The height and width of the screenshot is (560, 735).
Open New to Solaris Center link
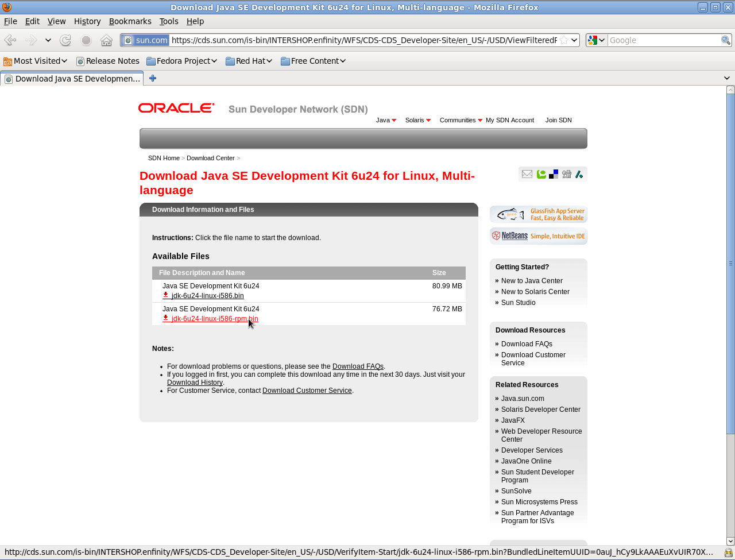pos(535,292)
